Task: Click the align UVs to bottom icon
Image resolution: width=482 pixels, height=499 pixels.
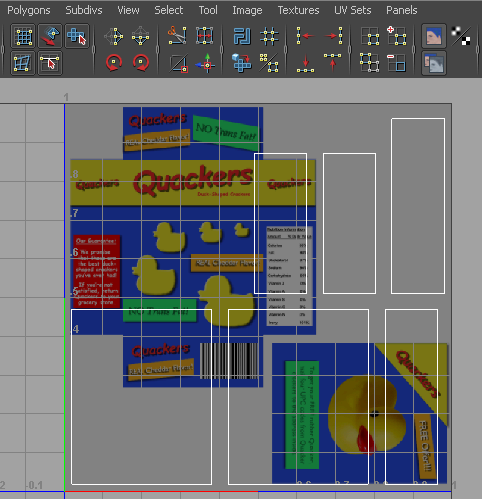Action: (x=305, y=63)
